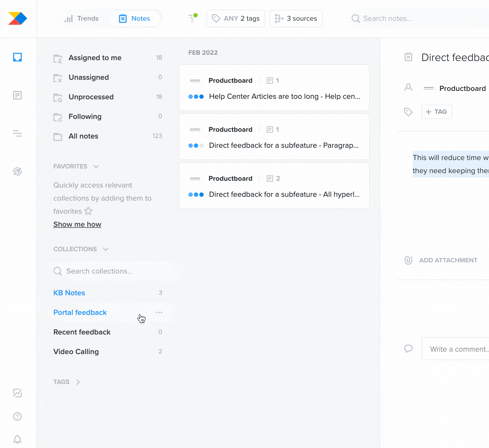Collapse the COLLECTIONS section

(x=81, y=249)
